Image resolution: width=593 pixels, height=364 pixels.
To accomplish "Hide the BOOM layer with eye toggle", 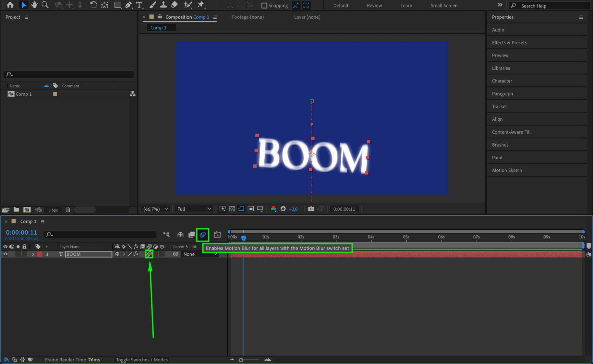I will pyautogui.click(x=5, y=254).
